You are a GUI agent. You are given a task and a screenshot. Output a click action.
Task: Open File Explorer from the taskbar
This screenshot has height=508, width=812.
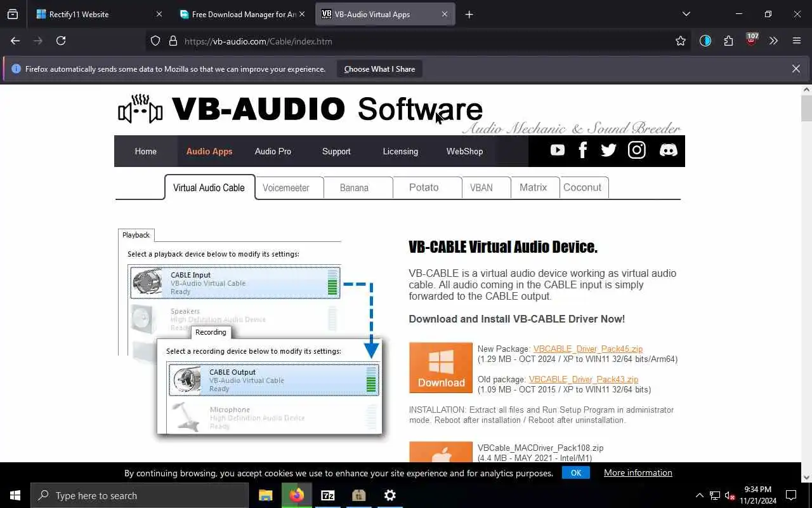point(266,495)
